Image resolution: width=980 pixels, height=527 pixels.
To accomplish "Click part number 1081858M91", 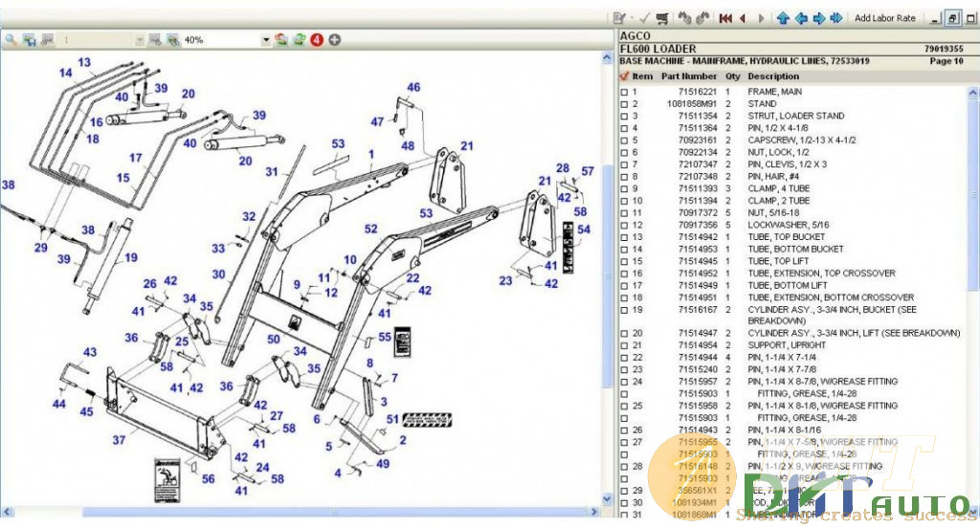I will point(692,104).
